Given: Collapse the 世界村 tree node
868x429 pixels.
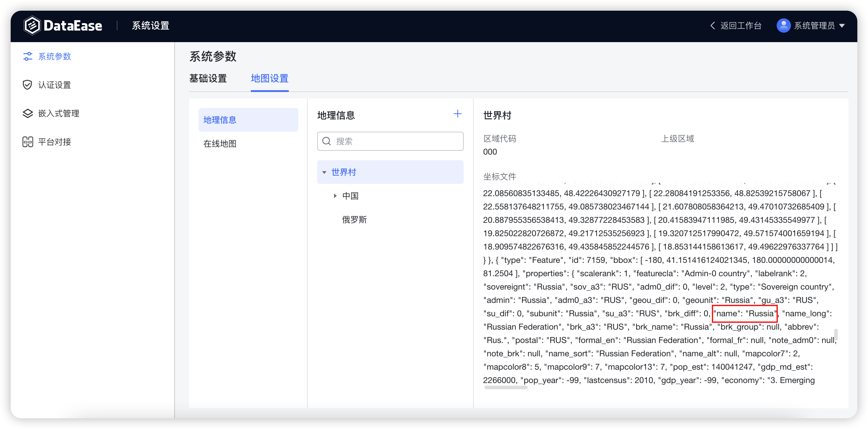Looking at the screenshot, I should pos(325,172).
